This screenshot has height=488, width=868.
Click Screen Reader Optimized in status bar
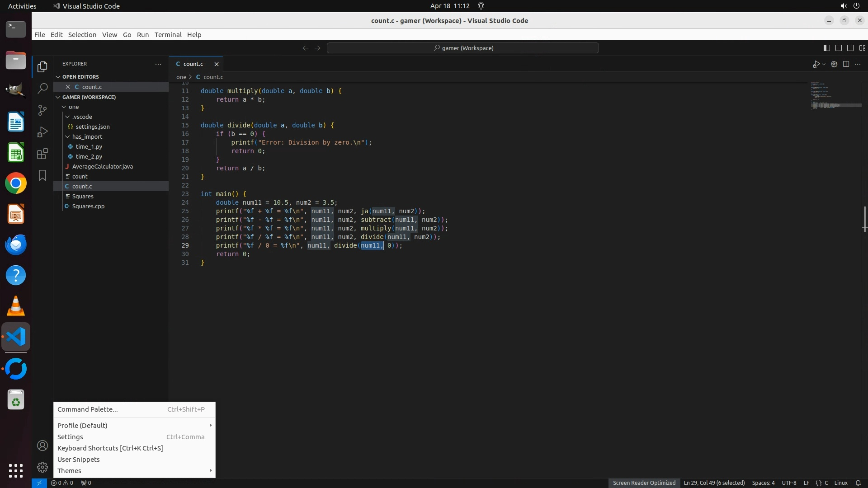(644, 483)
